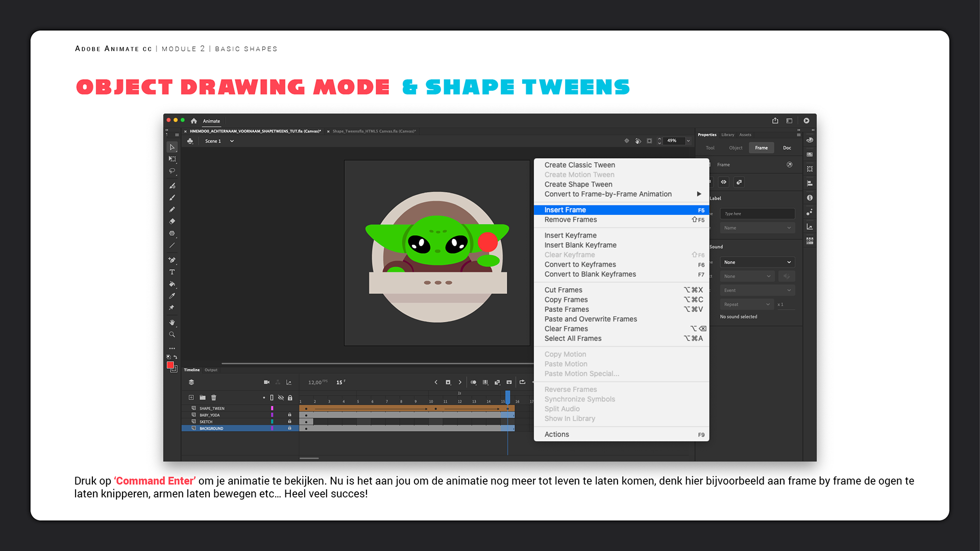Select the Zoom magnifier tool

(x=172, y=335)
